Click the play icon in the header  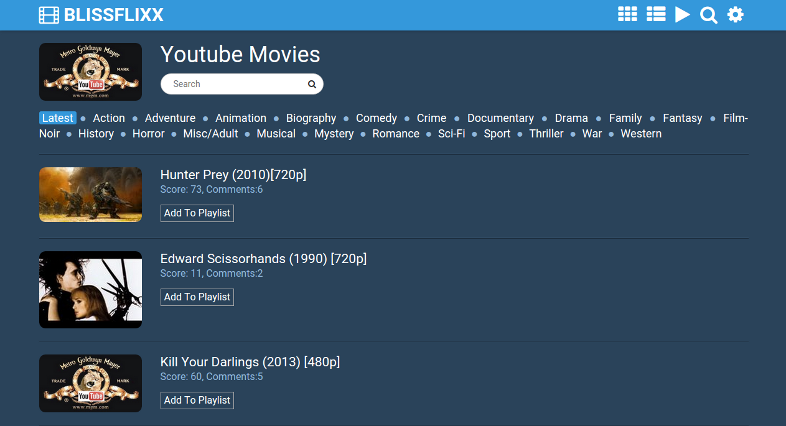[x=682, y=15]
